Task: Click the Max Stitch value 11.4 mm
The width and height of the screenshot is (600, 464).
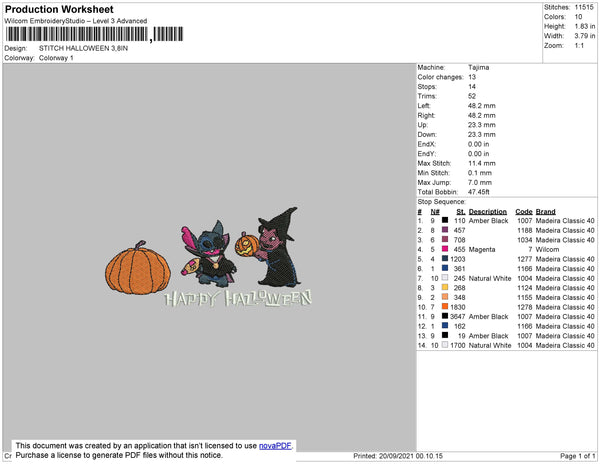Action: pyautogui.click(x=482, y=163)
